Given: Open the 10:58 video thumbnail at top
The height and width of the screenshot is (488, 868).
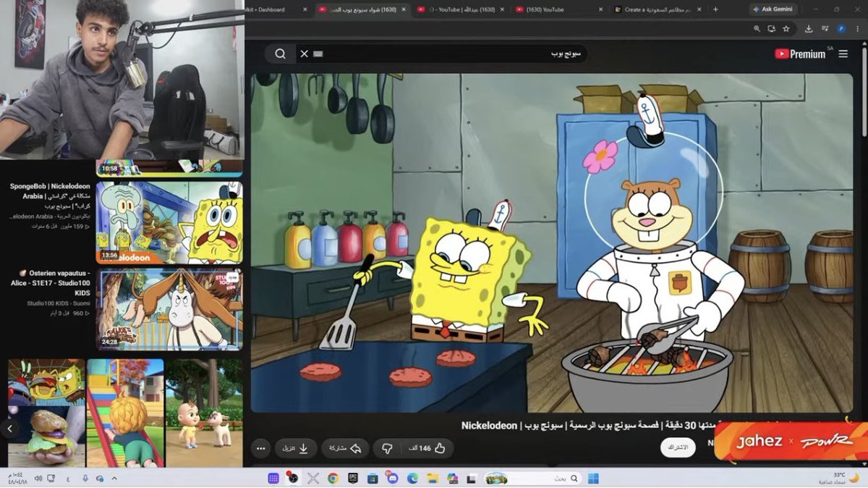Looking at the screenshot, I should pyautogui.click(x=169, y=167).
